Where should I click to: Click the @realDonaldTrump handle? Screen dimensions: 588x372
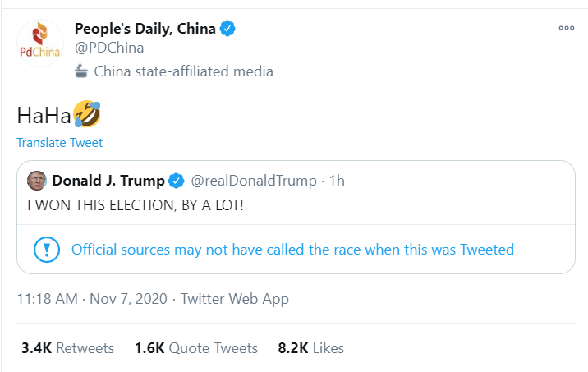point(255,181)
